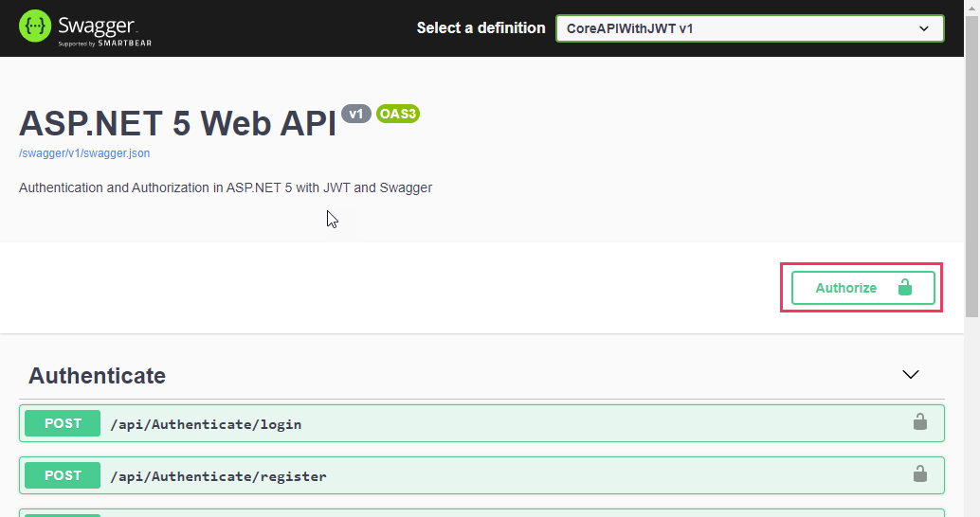Image resolution: width=980 pixels, height=517 pixels.
Task: Click the lock icon on login endpoint
Action: point(920,422)
